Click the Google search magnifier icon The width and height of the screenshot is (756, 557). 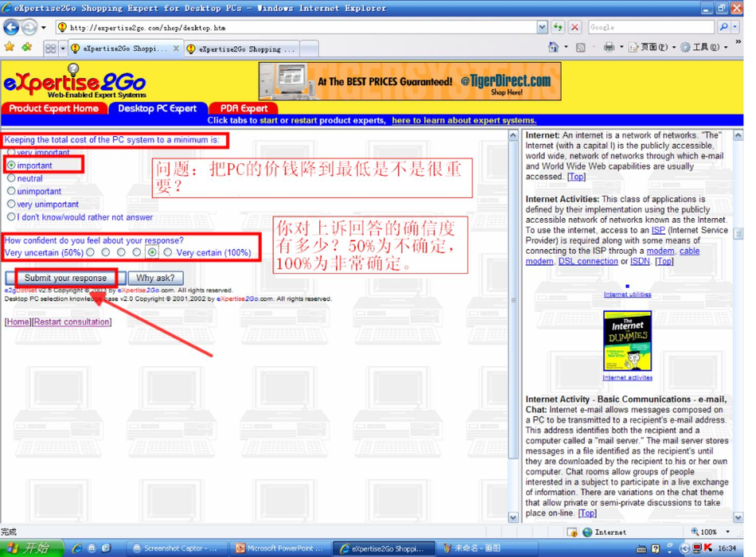coord(723,27)
